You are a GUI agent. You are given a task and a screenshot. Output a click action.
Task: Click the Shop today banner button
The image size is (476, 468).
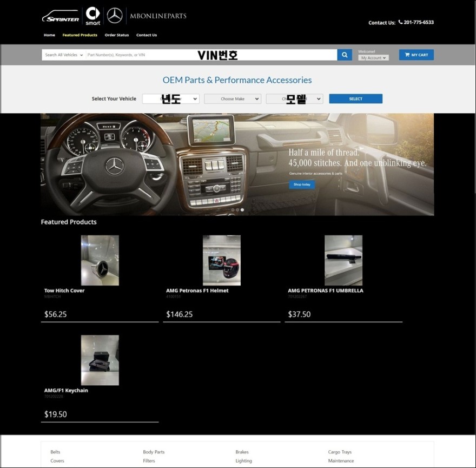[x=302, y=184]
